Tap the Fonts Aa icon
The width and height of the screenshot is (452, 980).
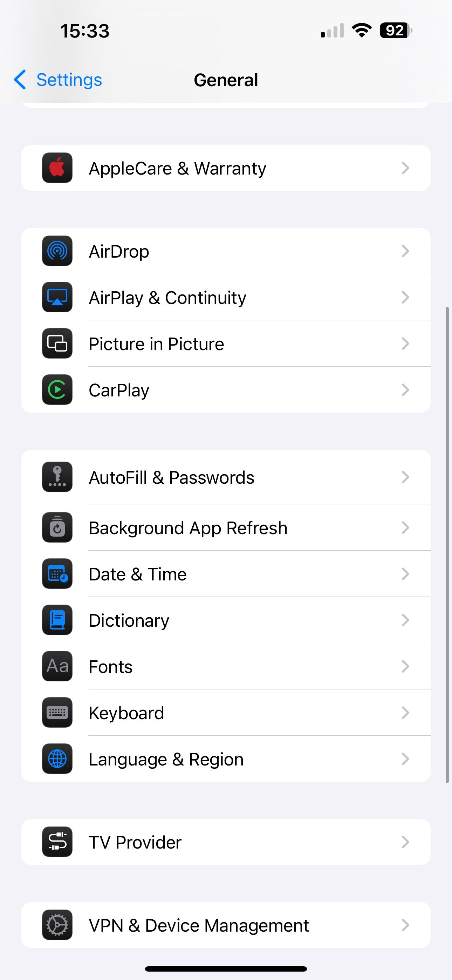(57, 666)
